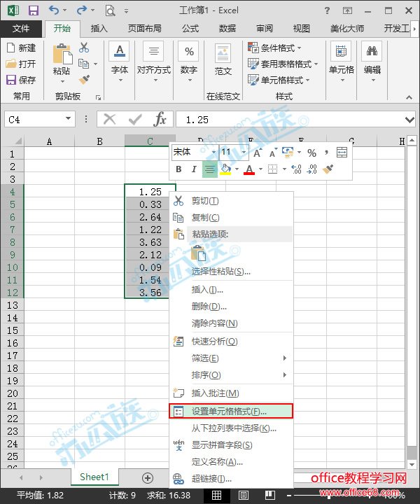The height and width of the screenshot is (504, 420).
Task: Click Format Painter in mini toolbar
Action: (328, 169)
